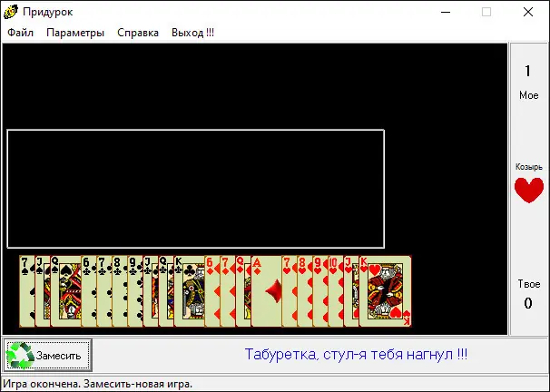Click inside the white-bordered play table area
Image resolution: width=550 pixels, height=392 pixels.
pos(196,189)
